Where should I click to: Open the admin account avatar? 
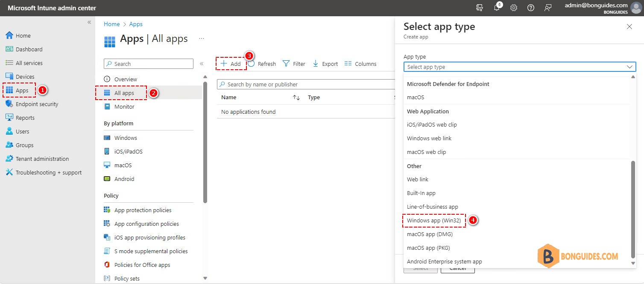click(635, 8)
